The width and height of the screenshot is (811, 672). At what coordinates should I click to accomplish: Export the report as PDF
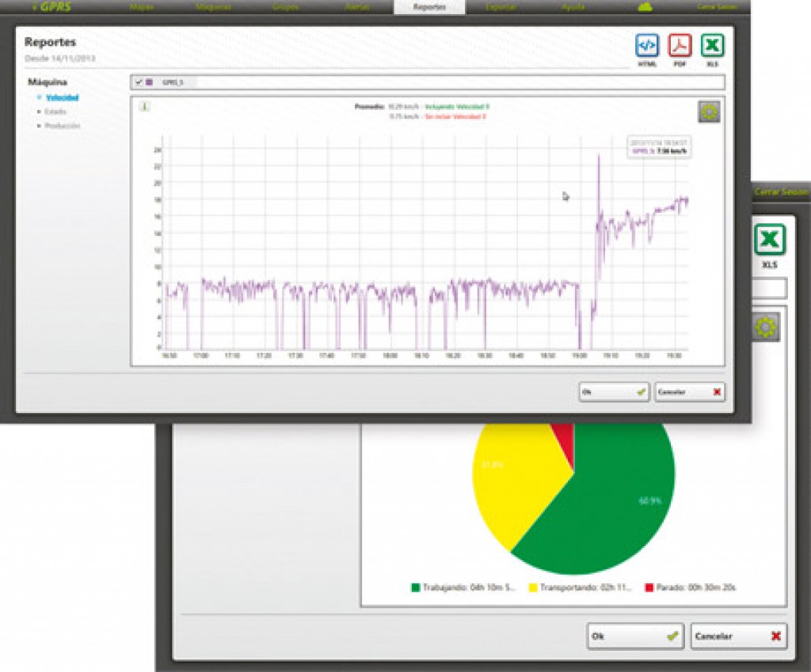(x=680, y=47)
